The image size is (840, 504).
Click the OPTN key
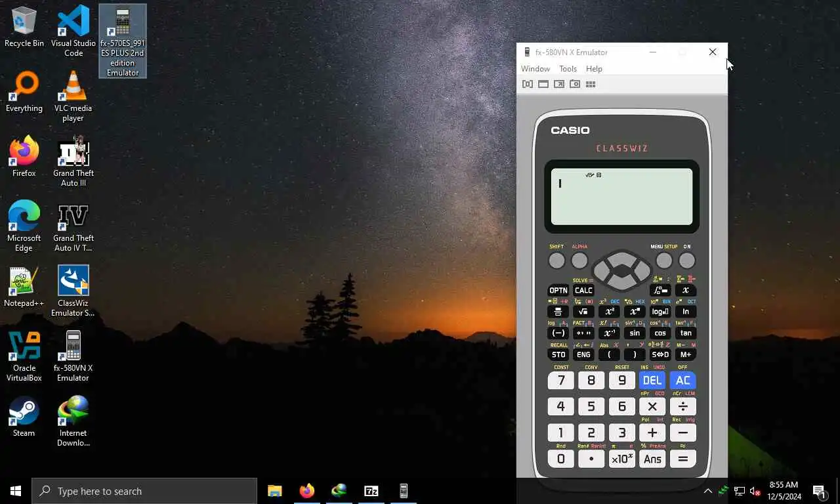point(558,291)
